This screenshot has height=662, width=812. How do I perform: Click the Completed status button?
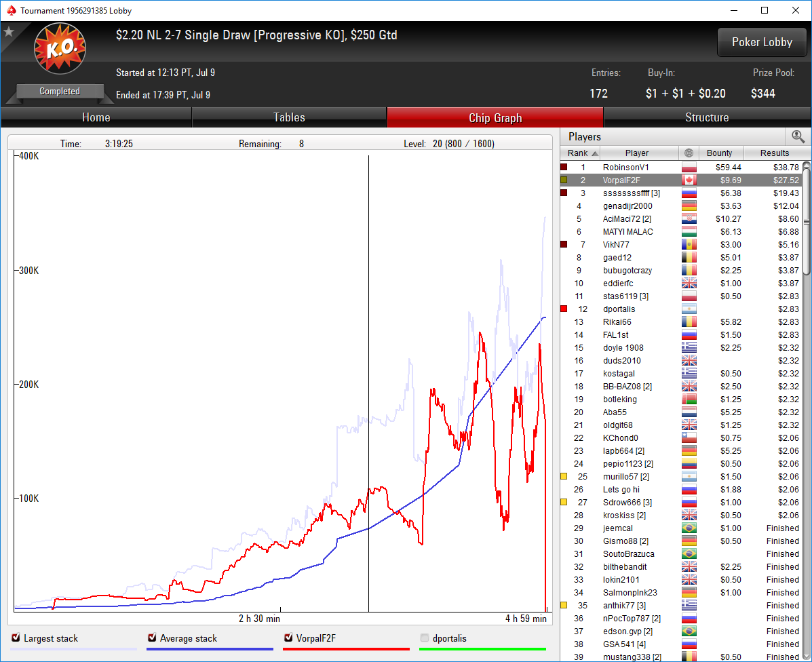pyautogui.click(x=60, y=91)
